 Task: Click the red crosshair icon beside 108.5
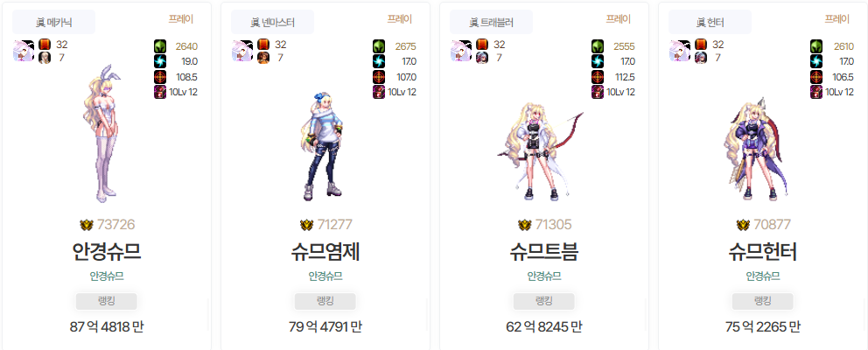160,77
